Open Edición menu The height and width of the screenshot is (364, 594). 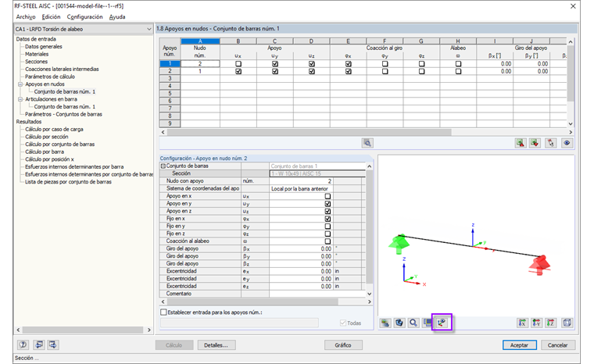[51, 16]
